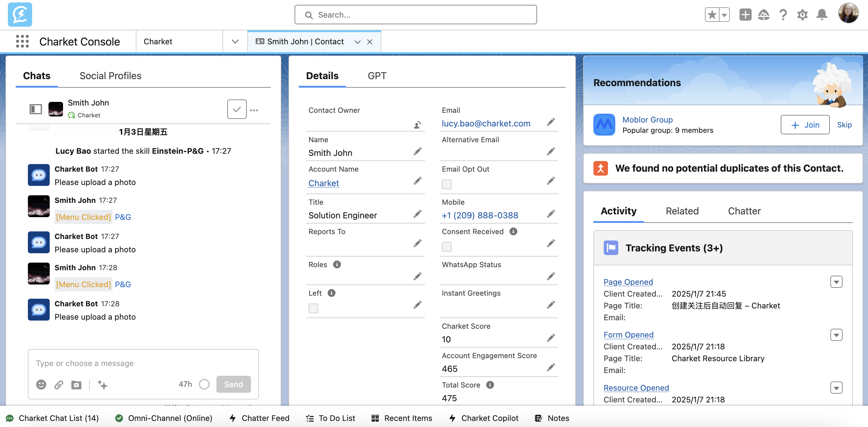Click the 47h timer circle indicator
The width and height of the screenshot is (868, 427).
pos(204,384)
